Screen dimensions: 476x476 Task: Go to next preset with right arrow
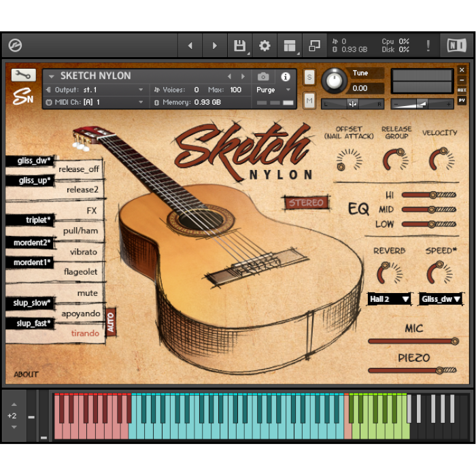tap(215, 46)
